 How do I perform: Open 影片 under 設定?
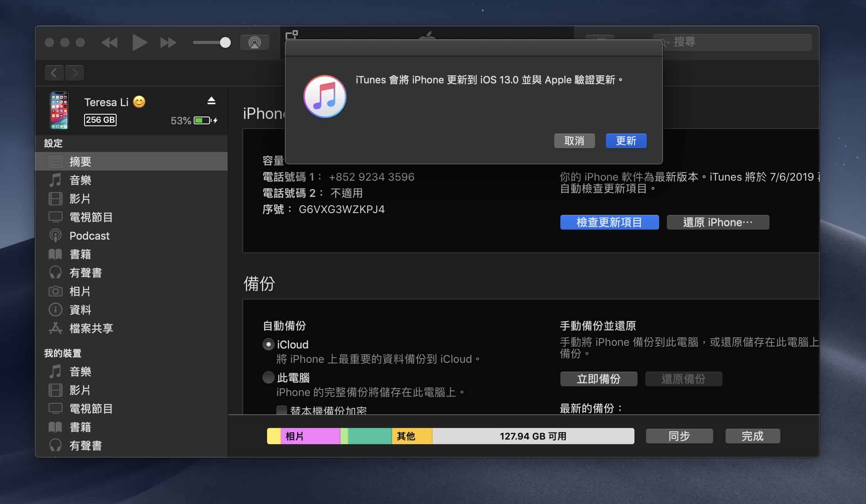tap(131, 198)
